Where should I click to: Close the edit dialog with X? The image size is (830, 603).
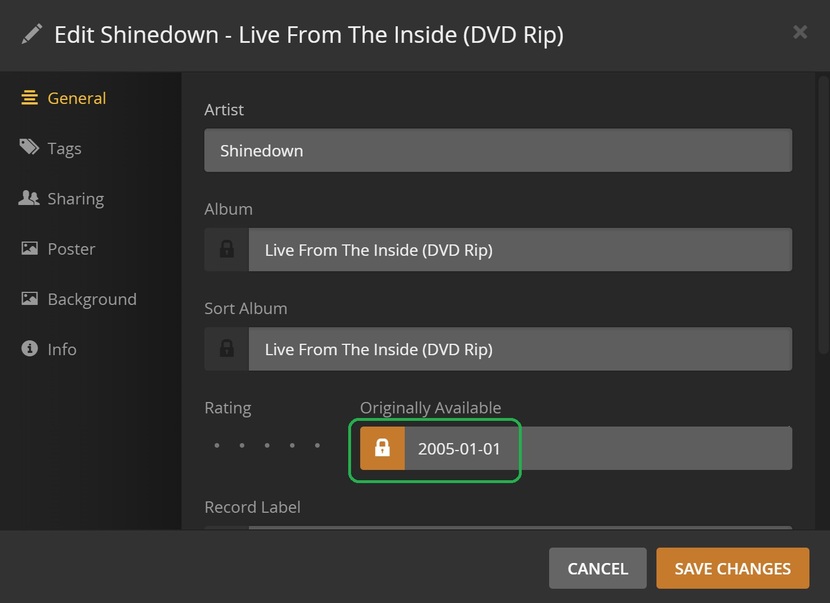[800, 32]
